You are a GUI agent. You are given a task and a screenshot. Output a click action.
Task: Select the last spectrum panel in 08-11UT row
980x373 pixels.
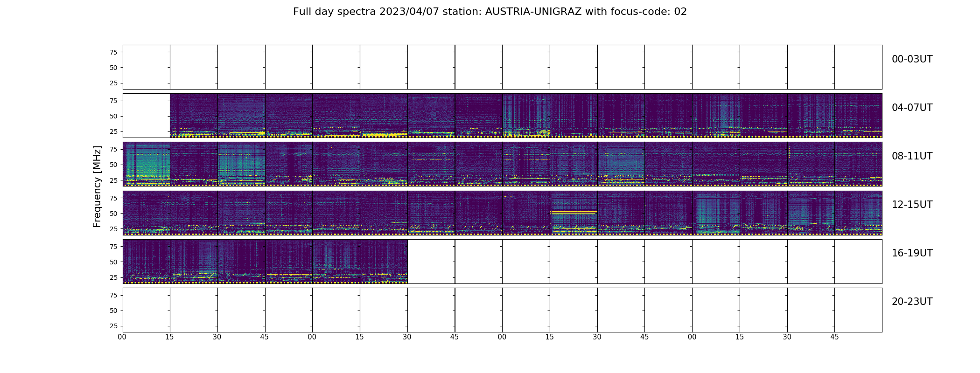click(858, 164)
